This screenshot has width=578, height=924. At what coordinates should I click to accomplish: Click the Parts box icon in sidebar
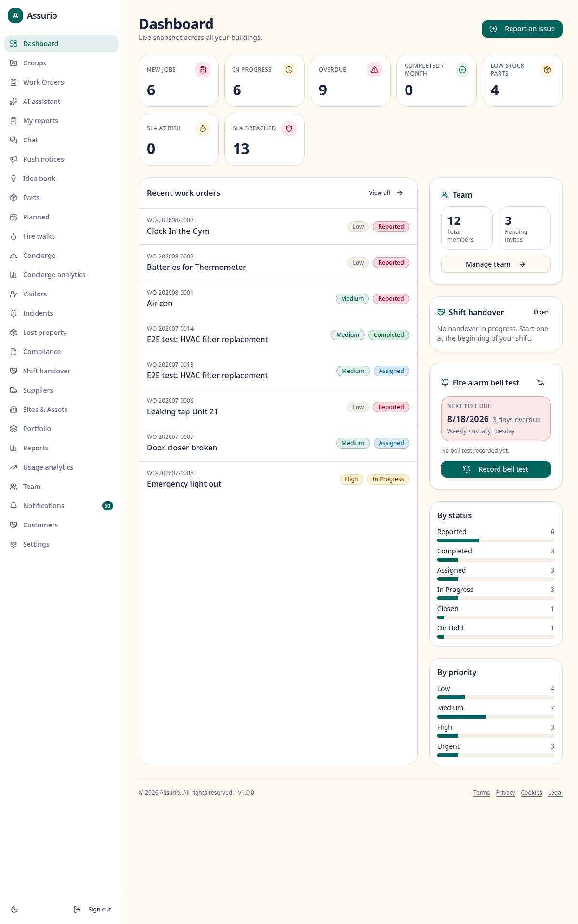tap(13, 198)
